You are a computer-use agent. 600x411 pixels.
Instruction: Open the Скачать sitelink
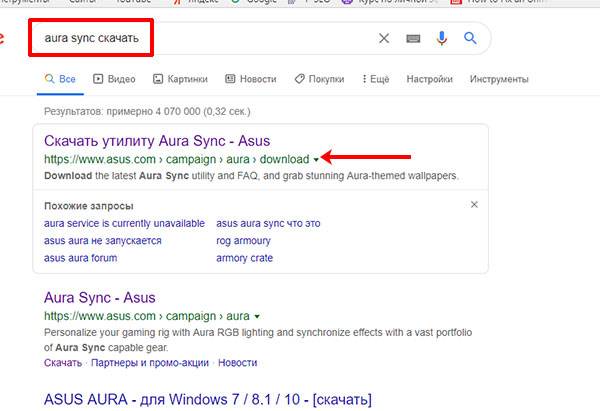[63, 363]
